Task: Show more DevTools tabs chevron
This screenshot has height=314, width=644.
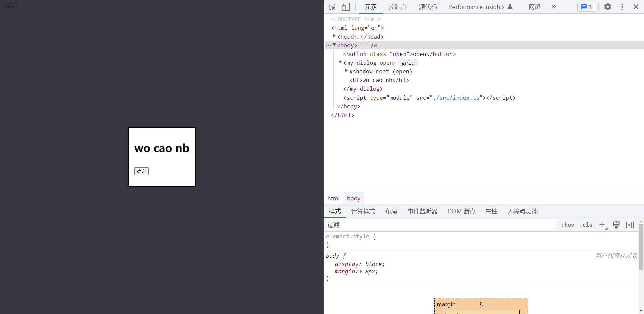Action: click(x=554, y=7)
